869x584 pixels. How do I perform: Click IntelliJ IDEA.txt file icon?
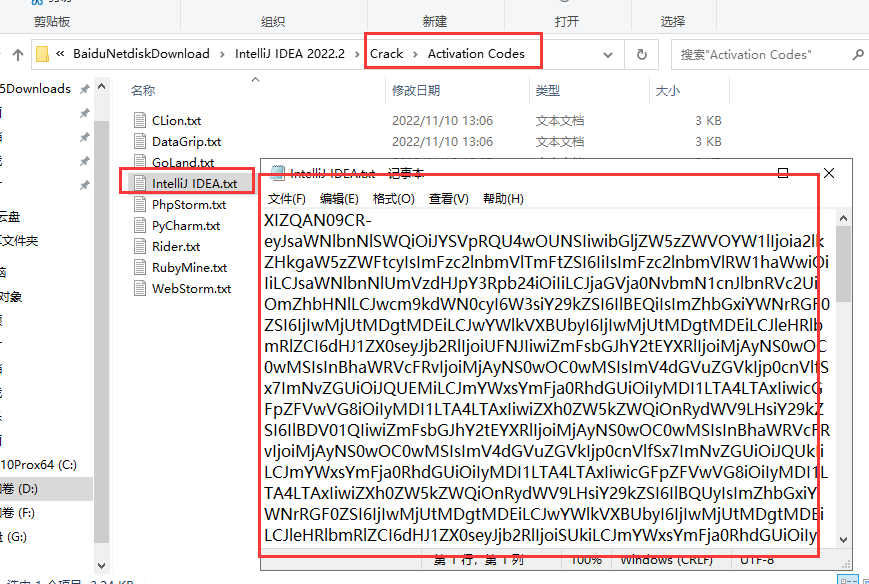click(x=140, y=183)
